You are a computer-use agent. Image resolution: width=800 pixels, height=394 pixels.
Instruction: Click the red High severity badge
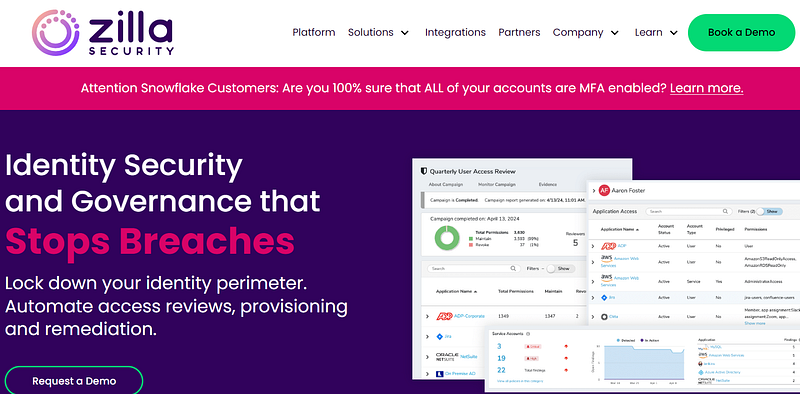[x=532, y=358]
